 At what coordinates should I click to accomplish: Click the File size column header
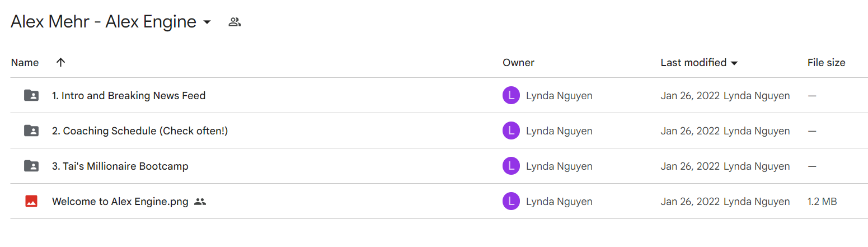(x=826, y=63)
